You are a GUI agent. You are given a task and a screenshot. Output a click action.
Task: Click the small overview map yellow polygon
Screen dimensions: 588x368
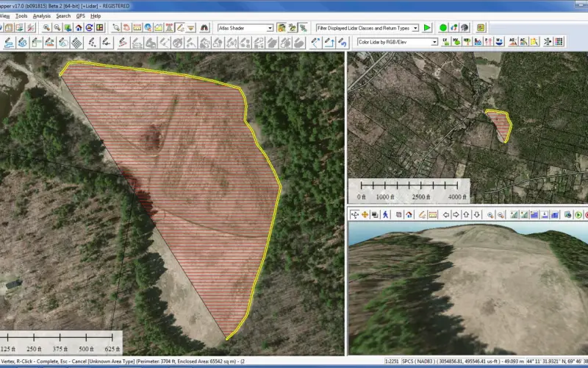(x=499, y=124)
